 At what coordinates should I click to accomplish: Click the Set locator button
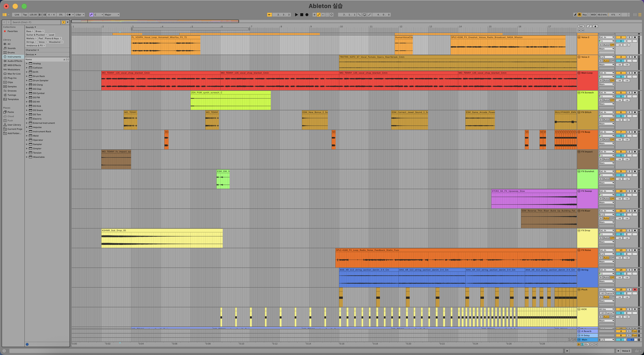click(581, 26)
